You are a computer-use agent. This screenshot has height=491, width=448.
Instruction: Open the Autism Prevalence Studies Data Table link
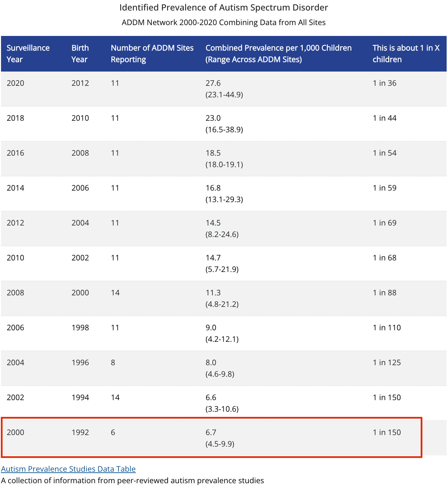[x=68, y=469]
